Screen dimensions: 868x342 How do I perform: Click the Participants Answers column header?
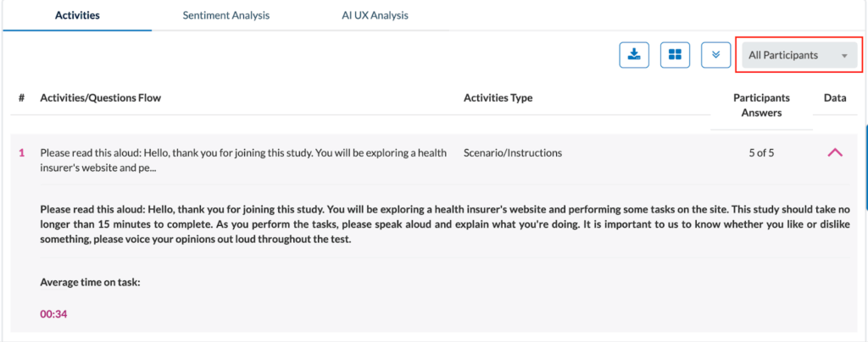[761, 105]
